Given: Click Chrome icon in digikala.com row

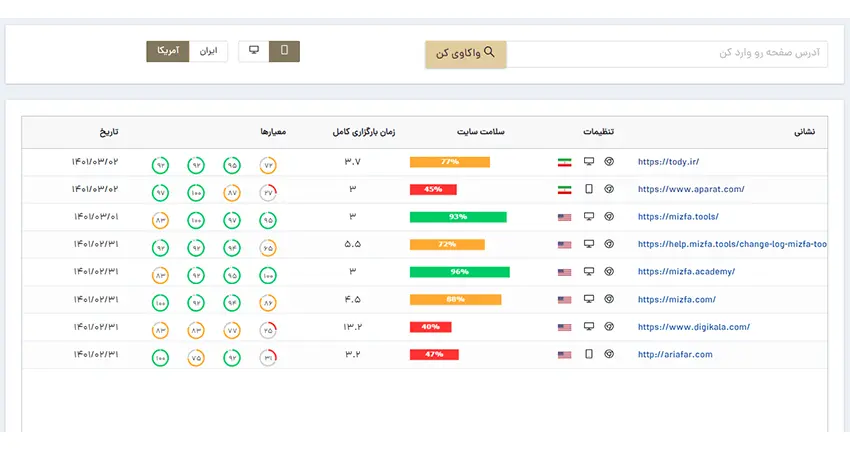Looking at the screenshot, I should click(x=609, y=327).
